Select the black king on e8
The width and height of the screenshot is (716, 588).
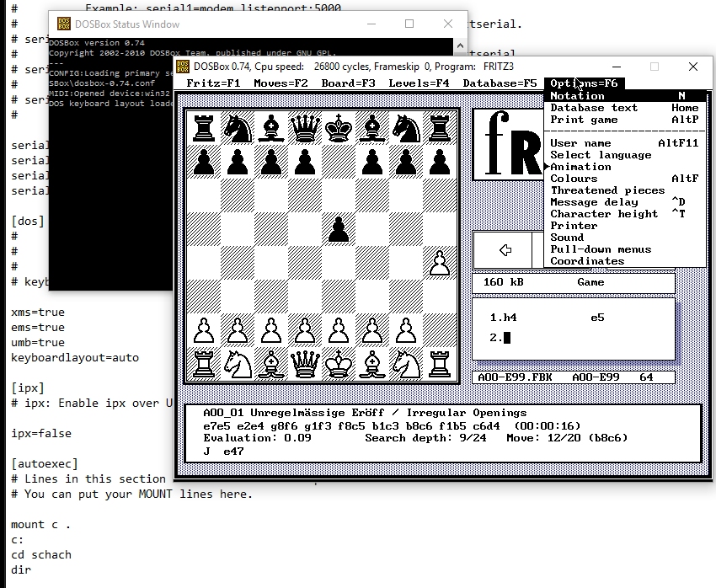(339, 129)
